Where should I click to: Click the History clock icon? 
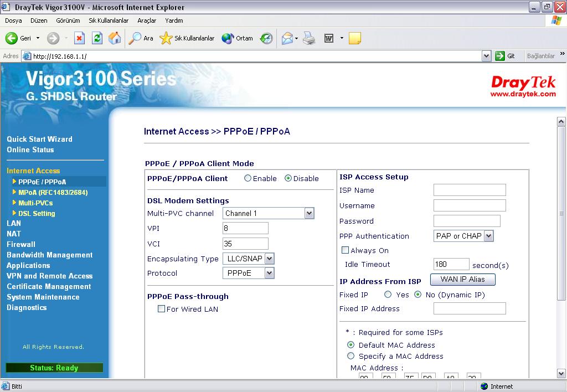coord(266,38)
